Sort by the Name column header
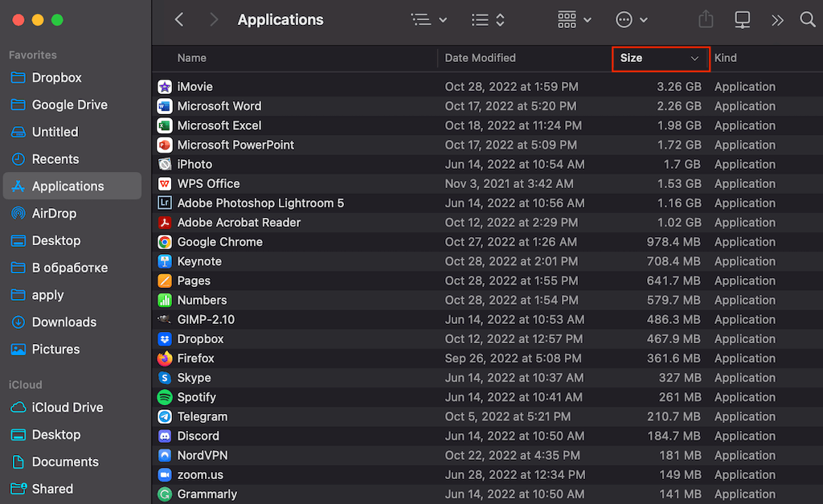 (191, 58)
